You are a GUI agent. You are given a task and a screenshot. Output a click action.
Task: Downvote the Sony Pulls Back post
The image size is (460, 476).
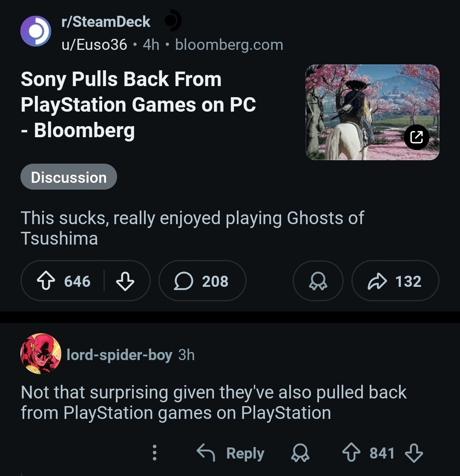(x=125, y=281)
